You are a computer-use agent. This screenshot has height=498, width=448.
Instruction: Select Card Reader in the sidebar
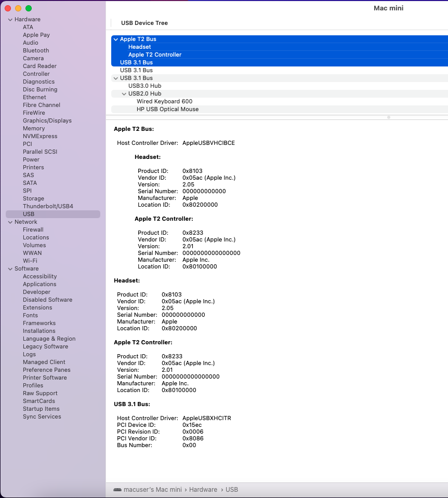39,66
